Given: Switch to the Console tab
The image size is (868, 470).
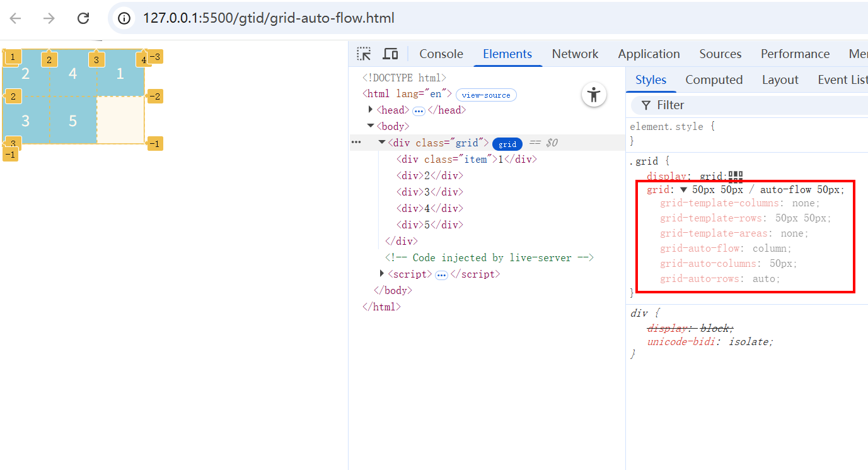Looking at the screenshot, I should tap(441, 54).
